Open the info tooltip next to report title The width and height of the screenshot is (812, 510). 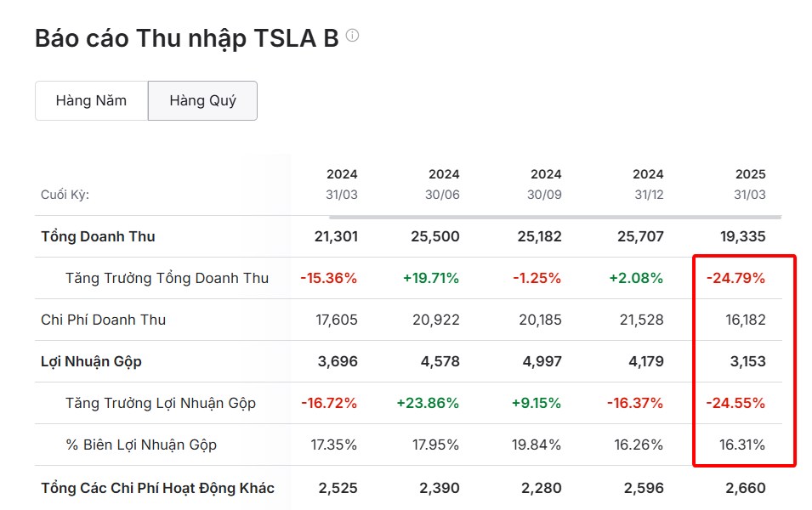point(355,36)
